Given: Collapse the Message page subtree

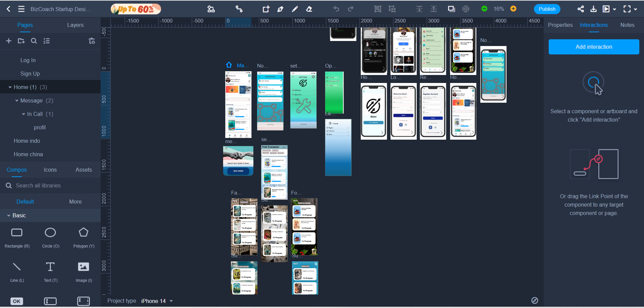Looking at the screenshot, I should [x=17, y=101].
